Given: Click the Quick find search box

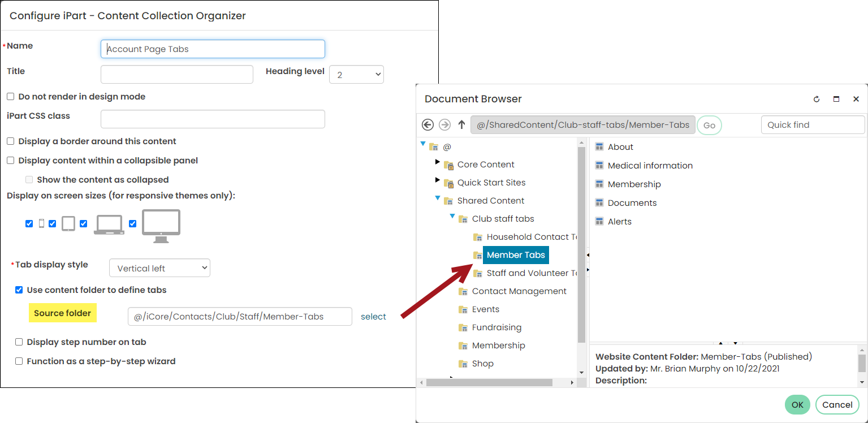Looking at the screenshot, I should tap(813, 125).
